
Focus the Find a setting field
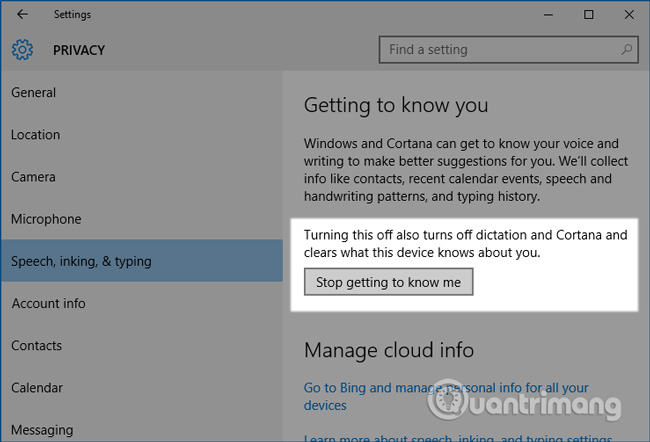tap(509, 50)
